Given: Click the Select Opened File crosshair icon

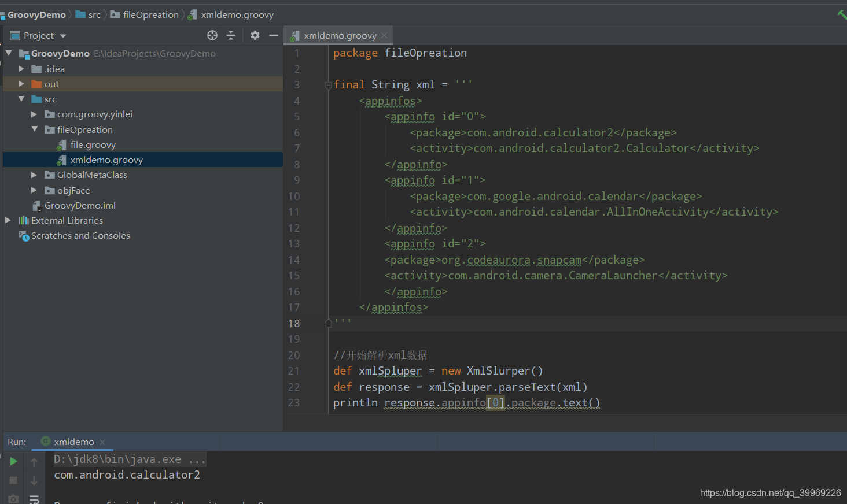Looking at the screenshot, I should [212, 35].
